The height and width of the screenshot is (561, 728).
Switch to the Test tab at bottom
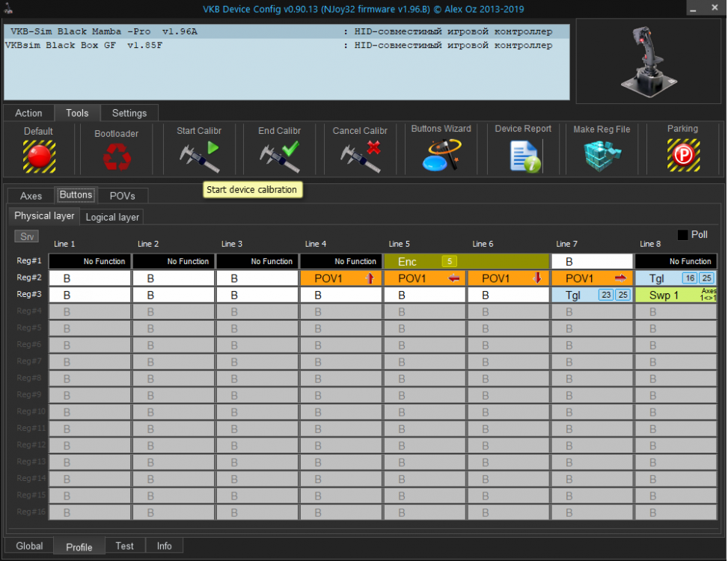125,546
